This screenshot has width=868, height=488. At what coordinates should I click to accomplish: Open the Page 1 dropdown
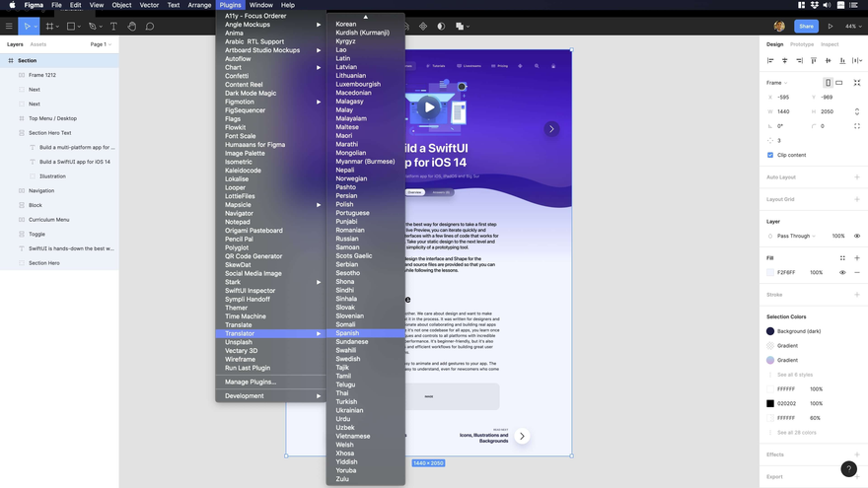tap(101, 44)
